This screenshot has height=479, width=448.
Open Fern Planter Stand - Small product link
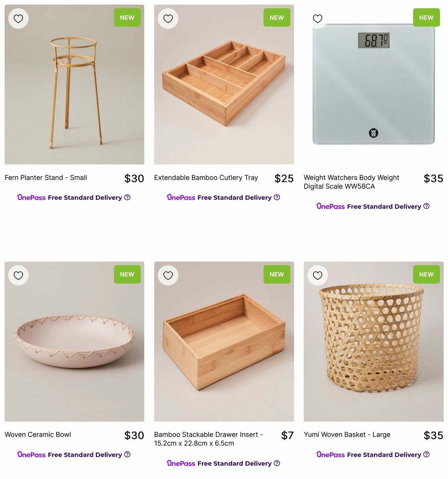click(x=46, y=178)
